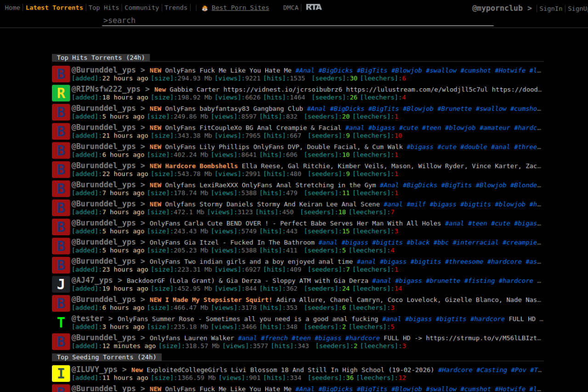The image size is (588, 392).
Task: Open the Trends page
Action: tap(176, 7)
